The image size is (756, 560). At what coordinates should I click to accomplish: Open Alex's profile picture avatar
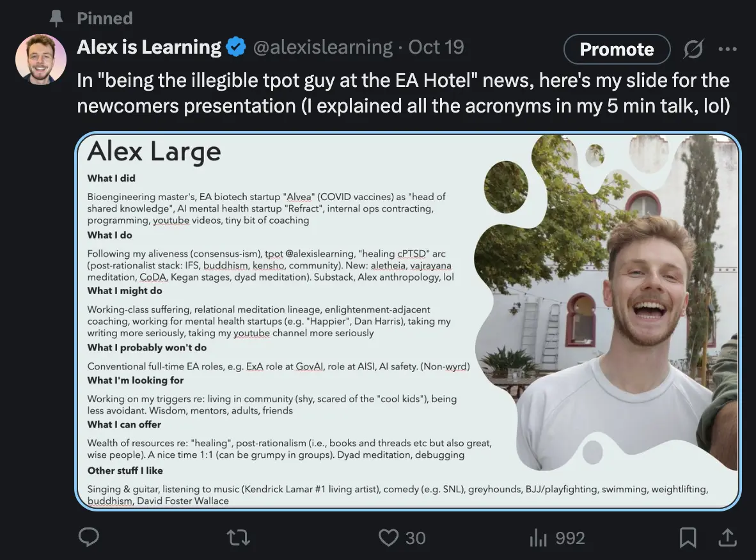click(41, 59)
